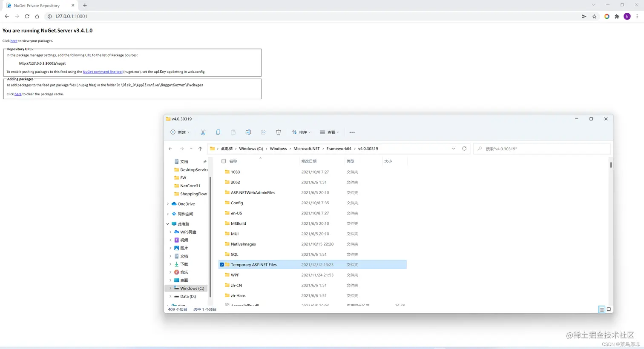Switch to details view icon in status bar
The height and width of the screenshot is (349, 644).
click(x=602, y=309)
